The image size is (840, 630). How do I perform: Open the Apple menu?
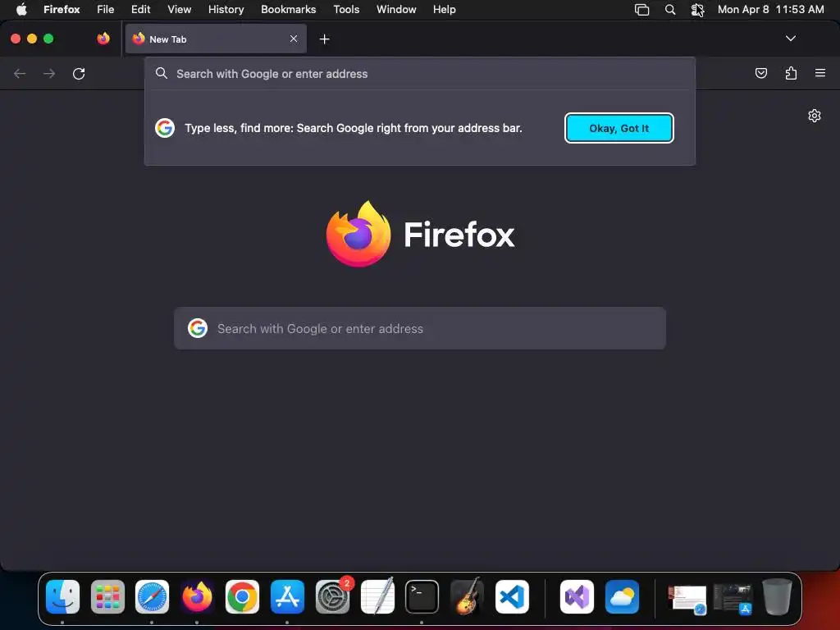(x=21, y=10)
